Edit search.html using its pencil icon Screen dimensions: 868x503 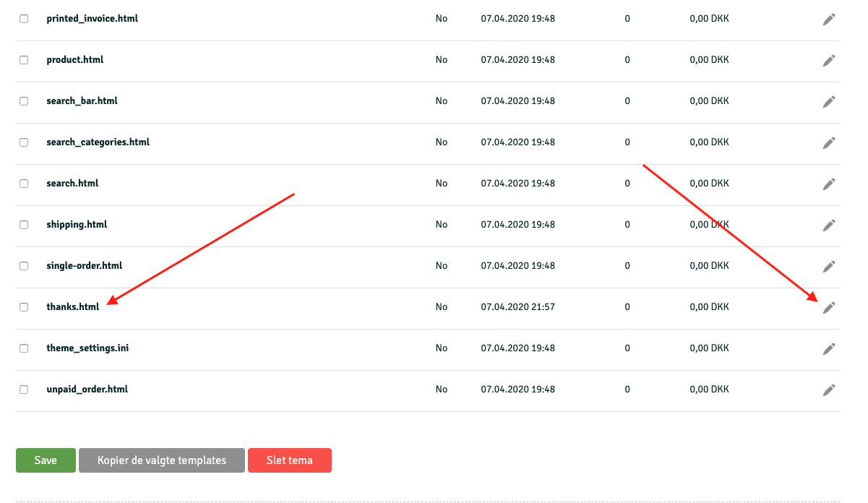(829, 184)
